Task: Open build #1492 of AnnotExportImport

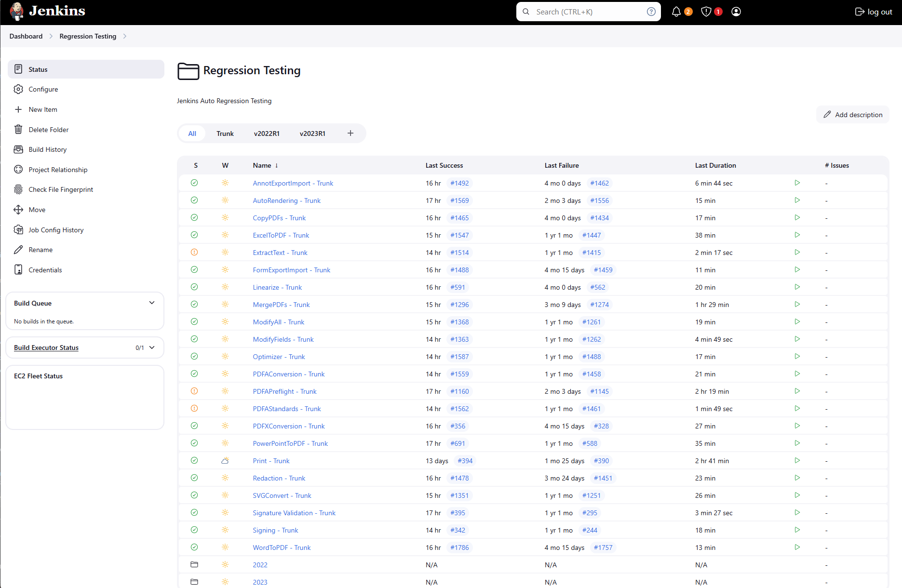Action: (459, 183)
